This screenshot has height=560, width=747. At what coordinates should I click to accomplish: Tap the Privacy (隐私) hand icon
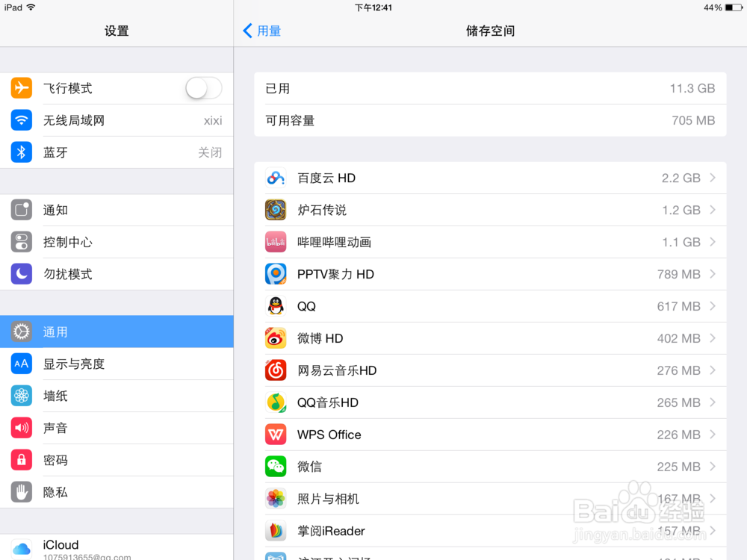(22, 492)
